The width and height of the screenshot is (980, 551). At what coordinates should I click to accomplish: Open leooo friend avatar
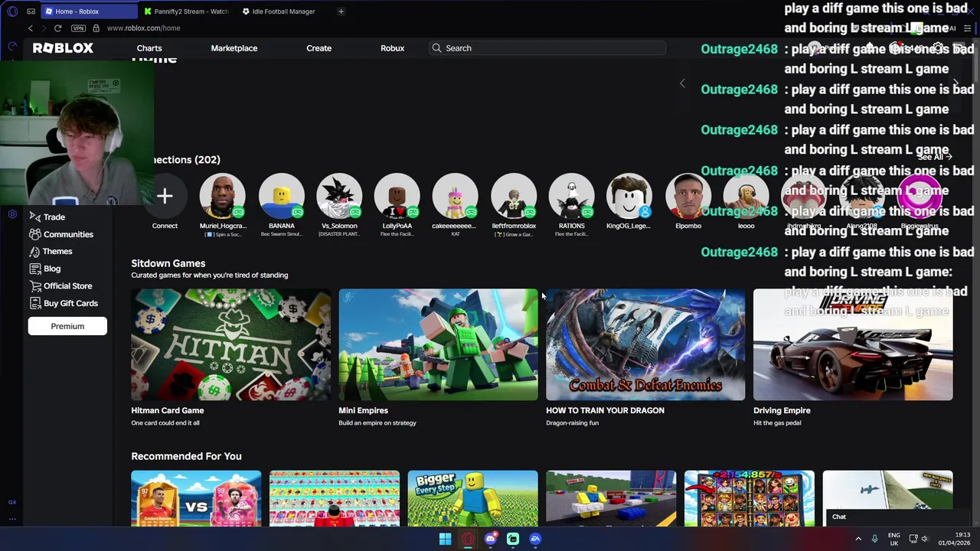[x=746, y=197]
